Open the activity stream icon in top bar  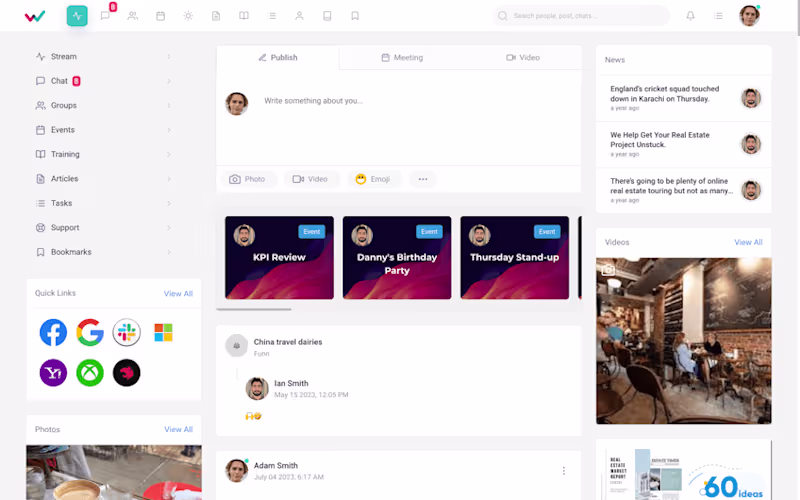tap(77, 16)
